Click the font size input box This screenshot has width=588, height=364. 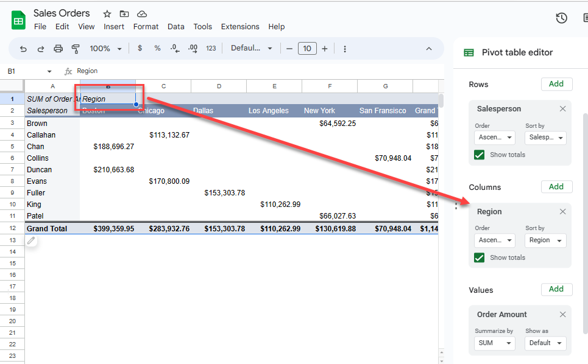point(307,49)
